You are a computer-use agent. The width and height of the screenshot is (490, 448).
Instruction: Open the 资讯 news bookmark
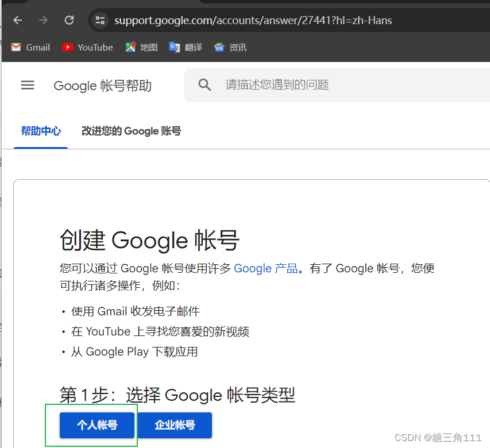tap(230, 48)
